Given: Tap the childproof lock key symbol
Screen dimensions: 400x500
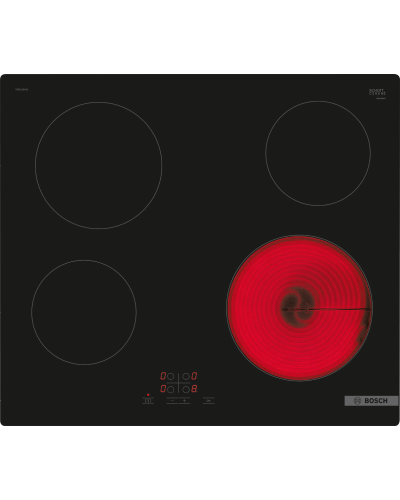Looking at the screenshot, I should 209,401.
